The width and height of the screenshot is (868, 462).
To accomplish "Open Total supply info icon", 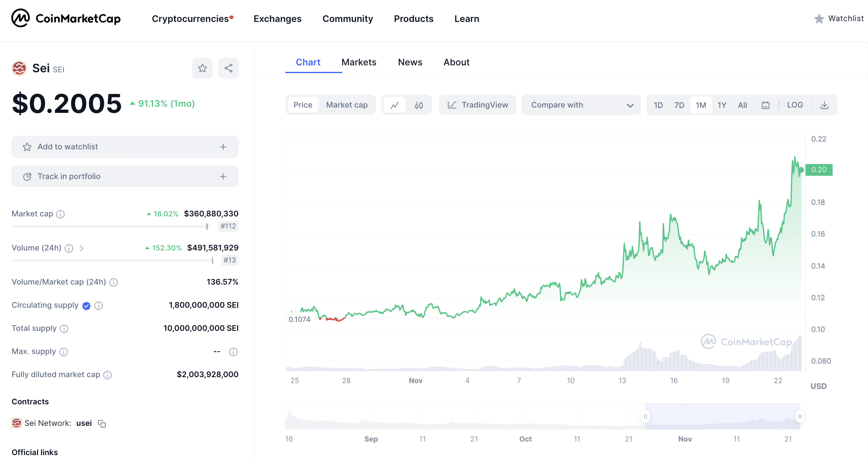I will tap(64, 328).
